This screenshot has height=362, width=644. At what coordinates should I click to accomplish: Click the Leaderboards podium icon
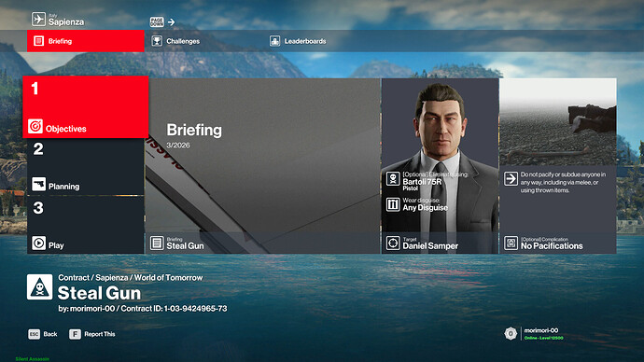click(x=274, y=41)
